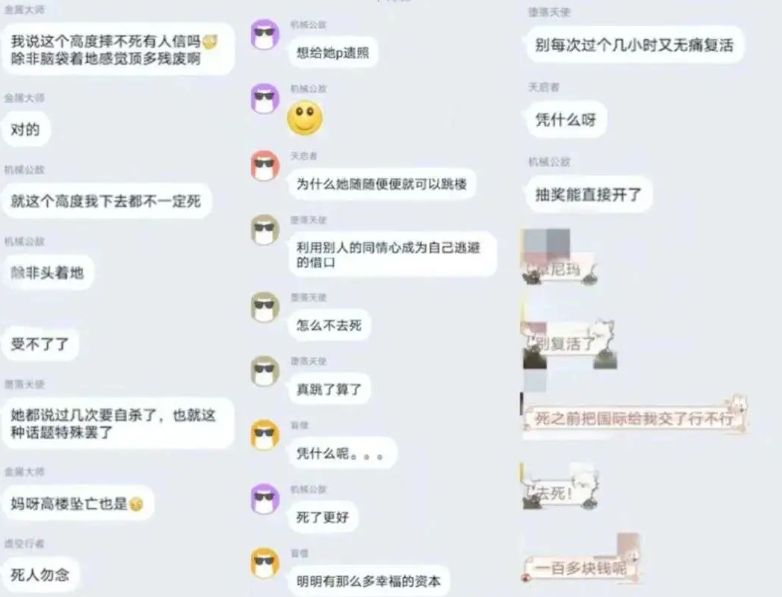The width and height of the screenshot is (782, 597).
Task: Click the "受不了了" message bubble
Action: pyautogui.click(x=40, y=344)
